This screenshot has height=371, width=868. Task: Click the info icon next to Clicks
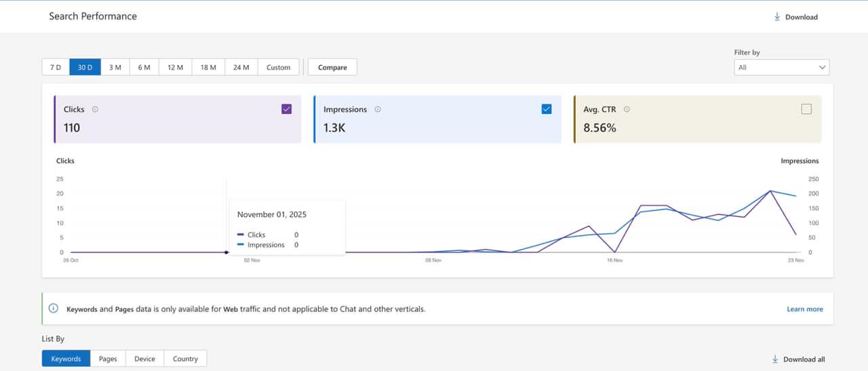point(95,109)
